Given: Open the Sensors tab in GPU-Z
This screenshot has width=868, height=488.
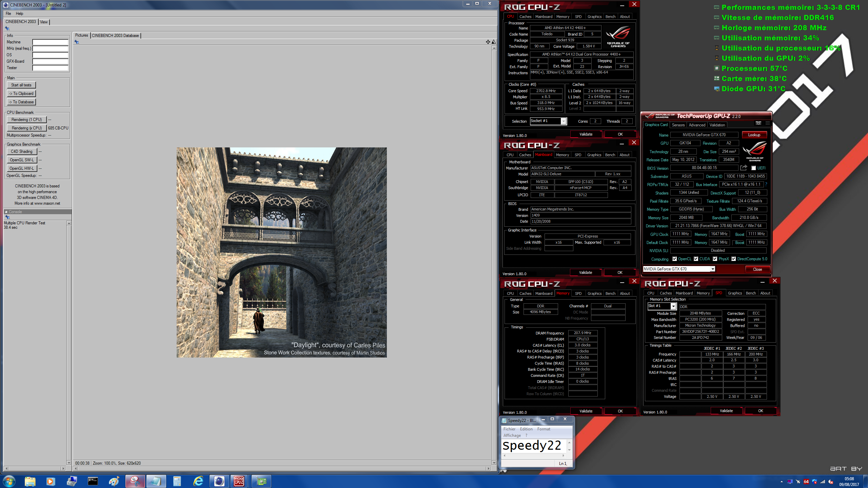Looking at the screenshot, I should tap(678, 125).
